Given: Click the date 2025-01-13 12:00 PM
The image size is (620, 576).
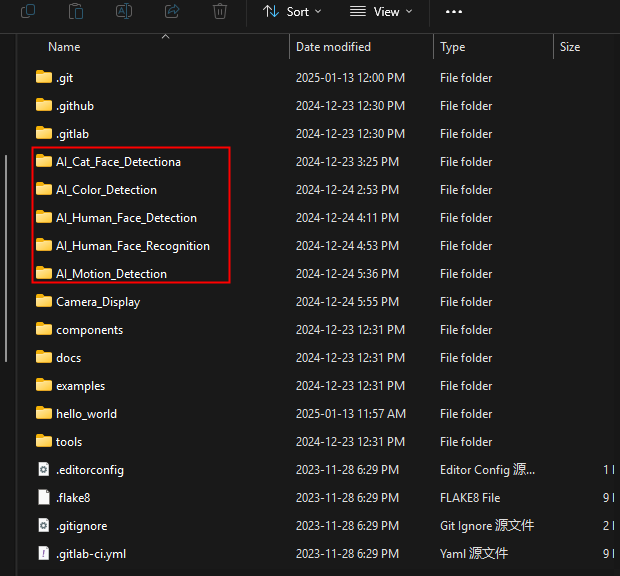Looking at the screenshot, I should pyautogui.click(x=350, y=78).
